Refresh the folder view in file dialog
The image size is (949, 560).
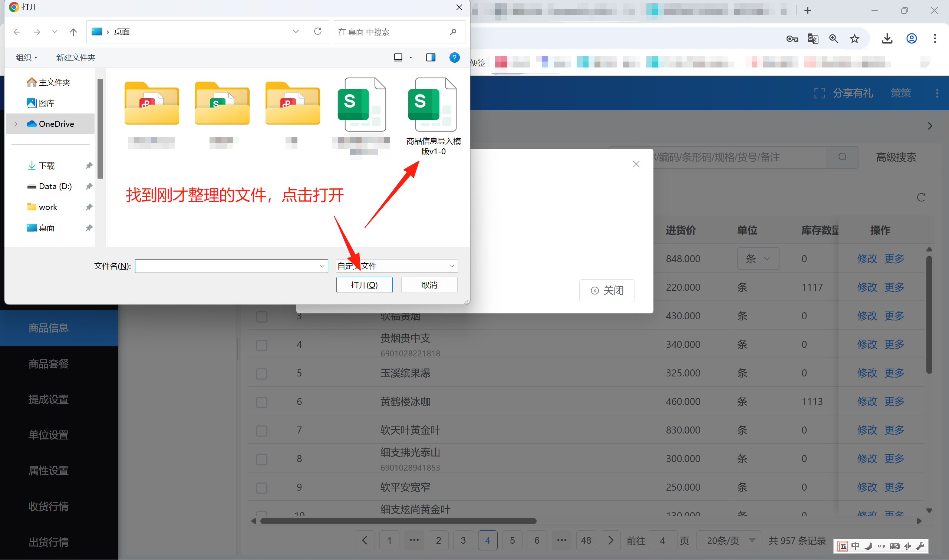[318, 31]
